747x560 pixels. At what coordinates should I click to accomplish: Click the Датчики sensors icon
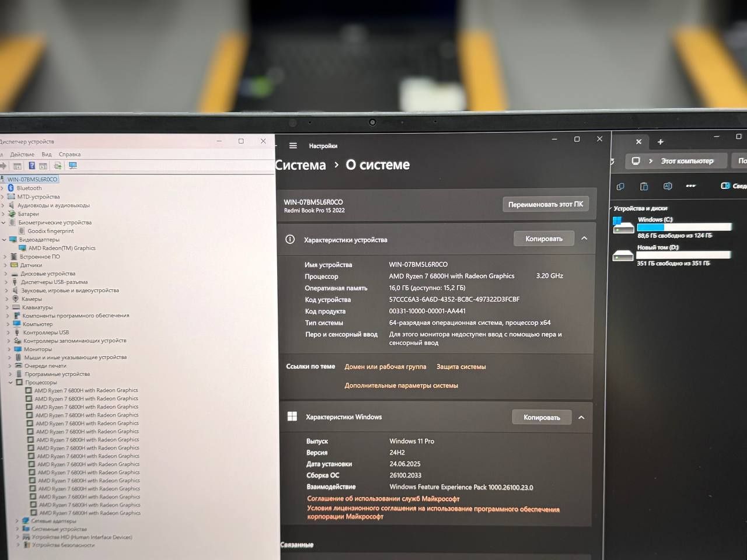[x=15, y=265]
